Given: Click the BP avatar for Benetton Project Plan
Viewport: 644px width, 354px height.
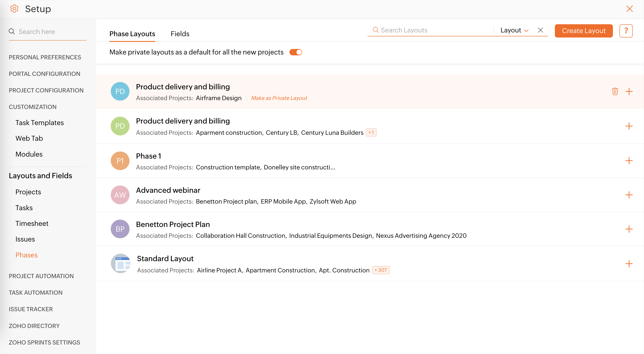Looking at the screenshot, I should click(120, 229).
